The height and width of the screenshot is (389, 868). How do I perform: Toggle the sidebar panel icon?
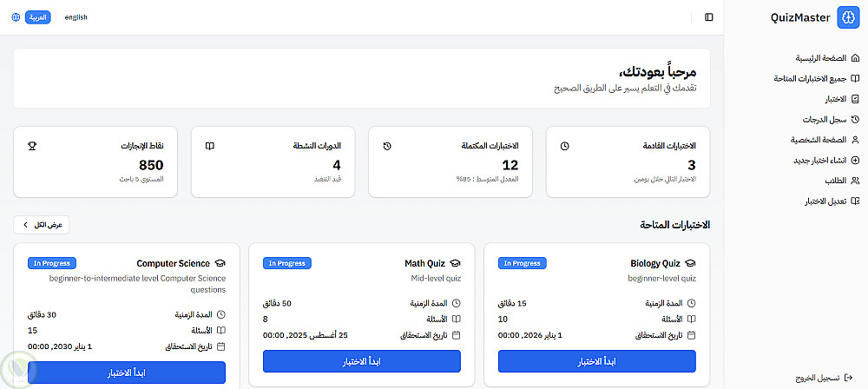pyautogui.click(x=709, y=17)
